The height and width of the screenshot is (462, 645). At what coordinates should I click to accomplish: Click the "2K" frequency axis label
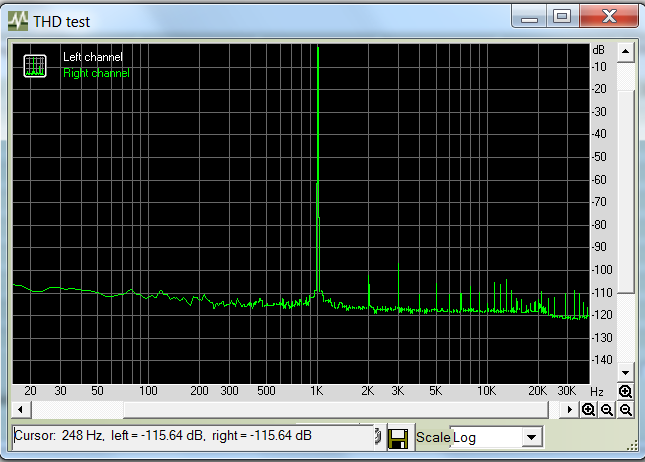coord(368,391)
